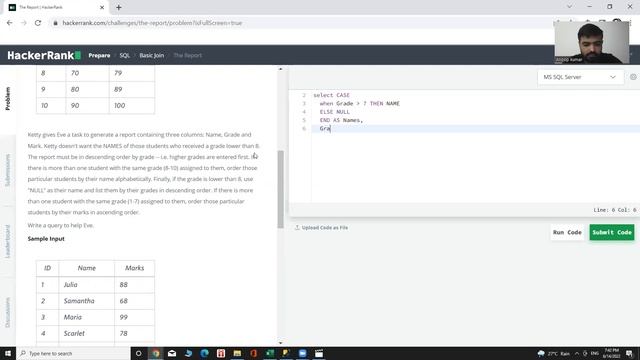Open the video editor clapperboard taskbar icon

(x=319, y=353)
